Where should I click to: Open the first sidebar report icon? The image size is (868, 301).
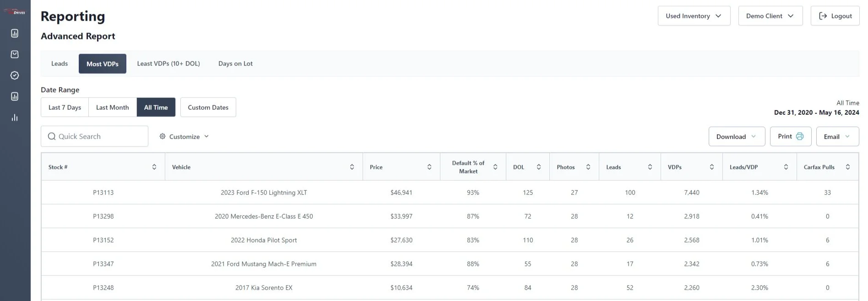[x=15, y=33]
